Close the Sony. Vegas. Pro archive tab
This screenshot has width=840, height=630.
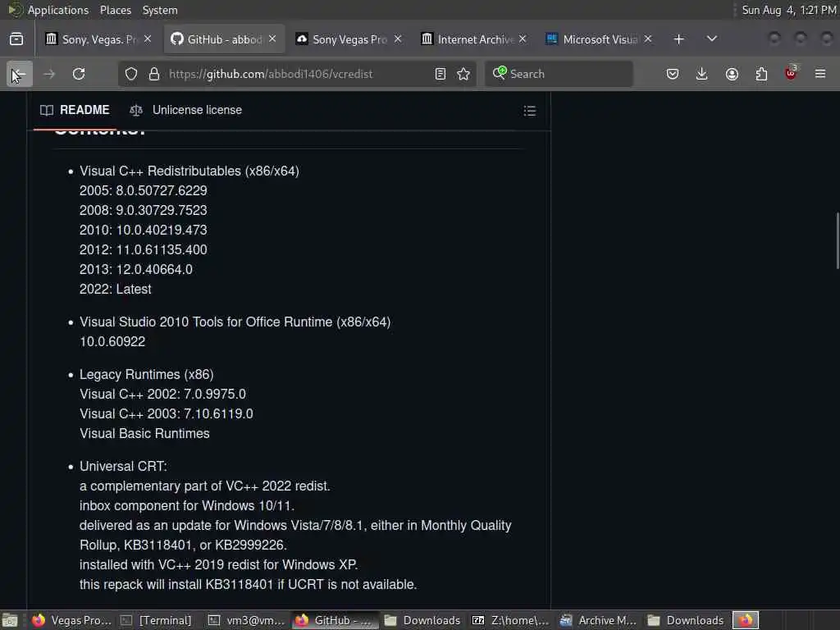(148, 39)
